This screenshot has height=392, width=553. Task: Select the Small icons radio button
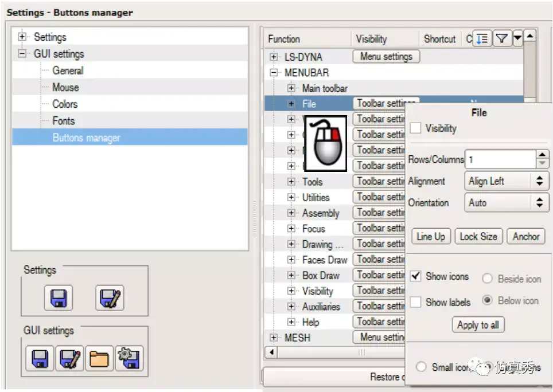[x=420, y=367]
